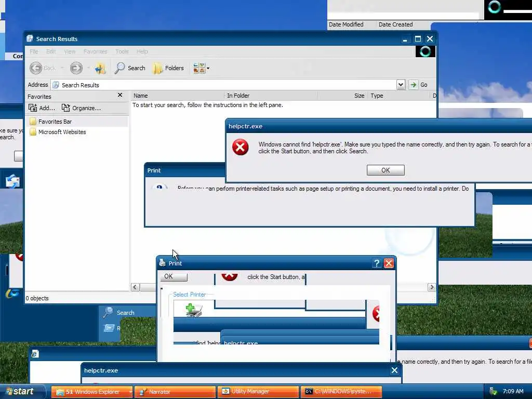Image resolution: width=532 pixels, height=399 pixels.
Task: Open the File menu
Action: tap(34, 51)
